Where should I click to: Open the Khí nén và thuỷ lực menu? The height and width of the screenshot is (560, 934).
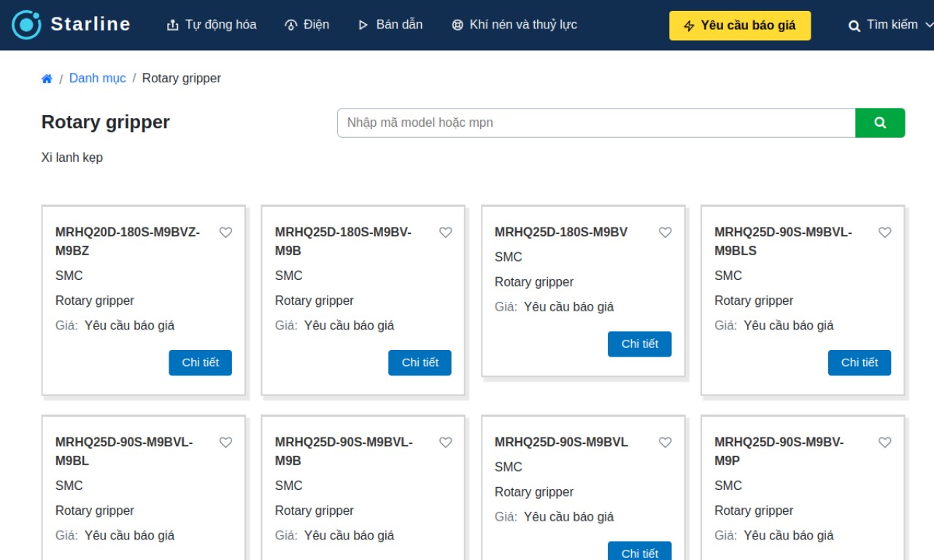pyautogui.click(x=514, y=25)
